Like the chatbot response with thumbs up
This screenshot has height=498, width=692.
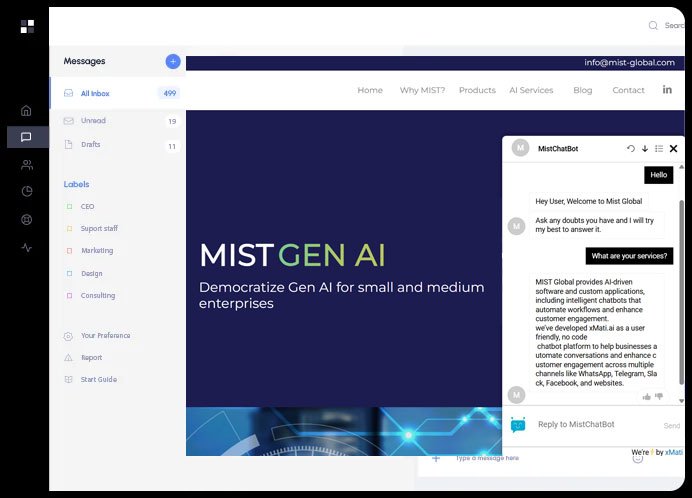647,397
